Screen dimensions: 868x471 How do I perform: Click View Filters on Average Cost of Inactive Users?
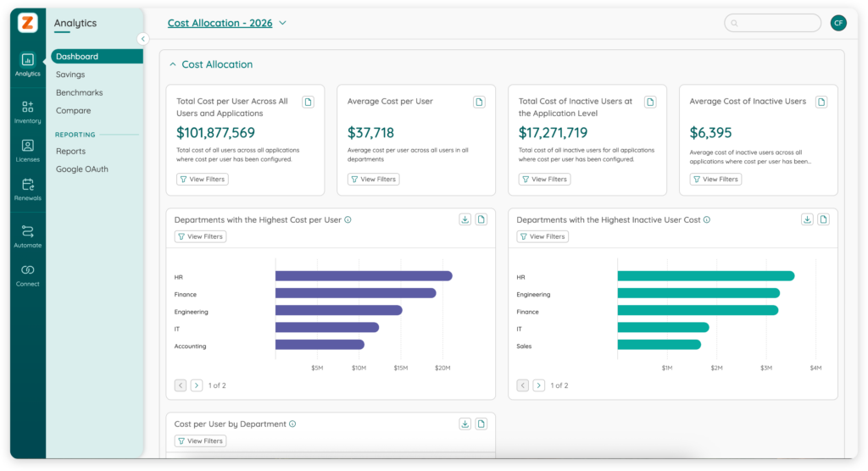coord(715,180)
